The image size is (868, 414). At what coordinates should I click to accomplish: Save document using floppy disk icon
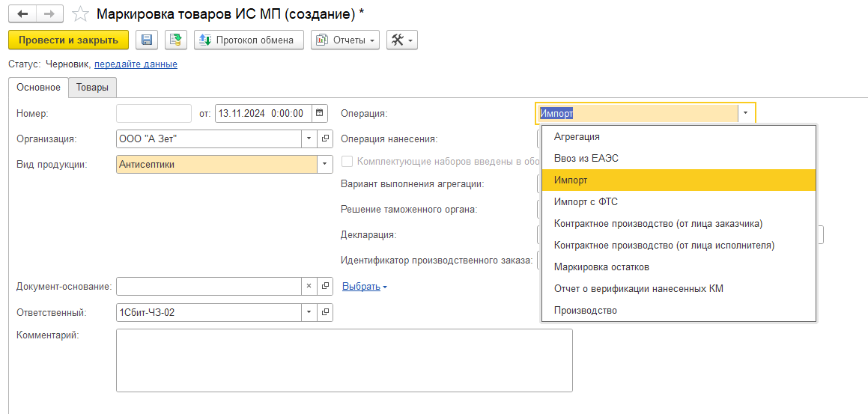click(x=146, y=40)
